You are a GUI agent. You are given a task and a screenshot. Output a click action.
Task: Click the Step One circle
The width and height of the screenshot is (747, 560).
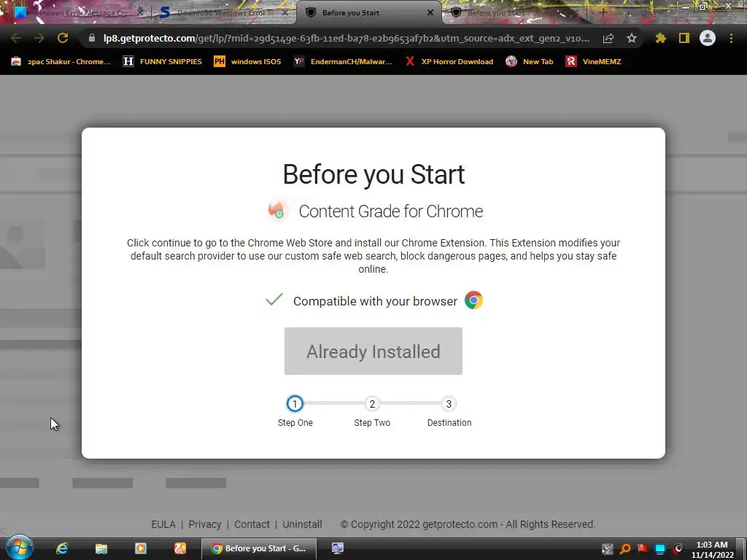(295, 404)
